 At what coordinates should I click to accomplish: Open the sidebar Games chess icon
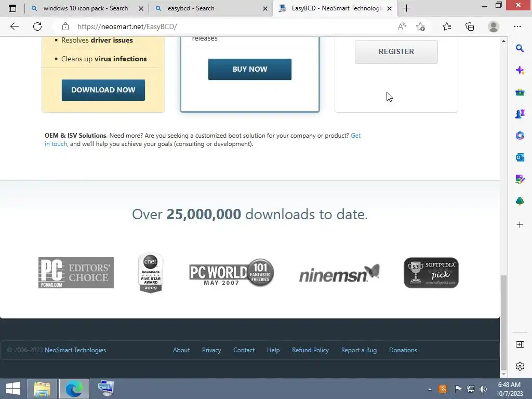[520, 114]
